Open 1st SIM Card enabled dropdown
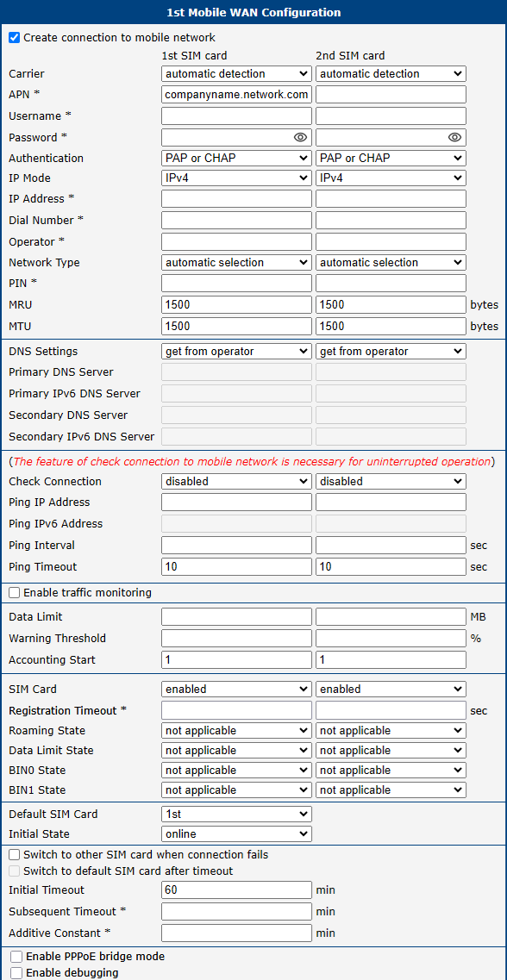The image size is (507, 980). tap(236, 690)
